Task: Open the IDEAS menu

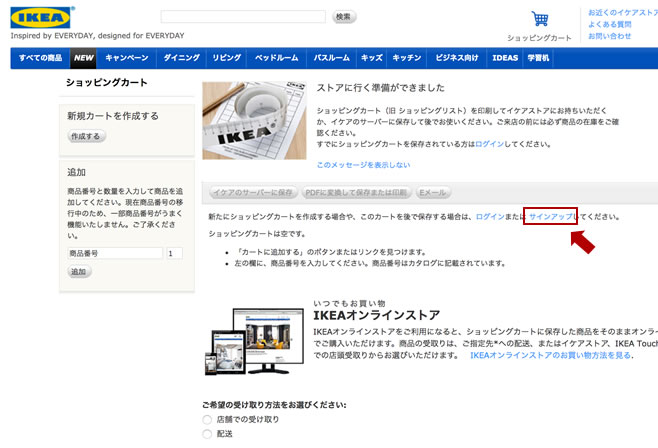Action: [x=505, y=58]
